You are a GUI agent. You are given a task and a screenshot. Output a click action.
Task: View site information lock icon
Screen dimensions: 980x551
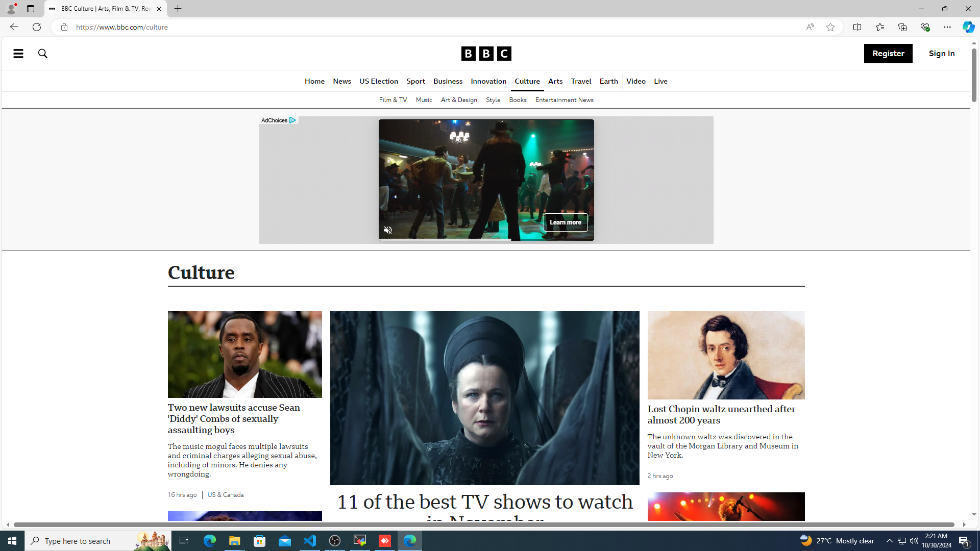click(64, 27)
